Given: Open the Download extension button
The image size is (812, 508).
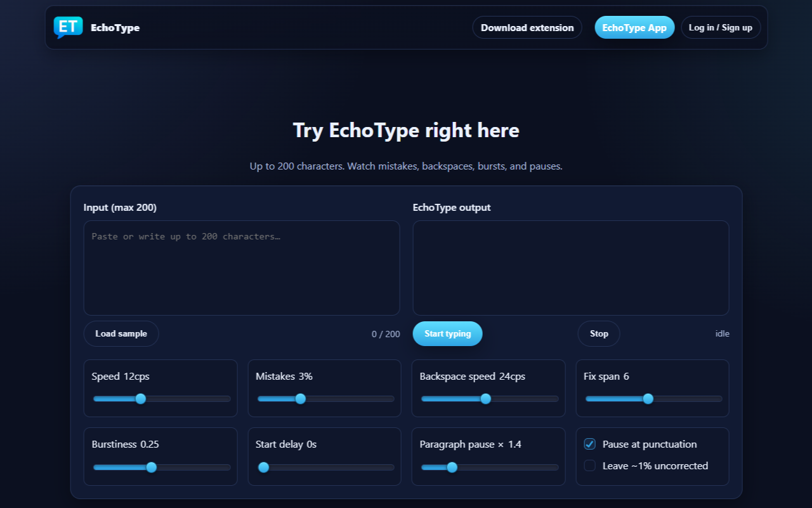Looking at the screenshot, I should pyautogui.click(x=527, y=27).
